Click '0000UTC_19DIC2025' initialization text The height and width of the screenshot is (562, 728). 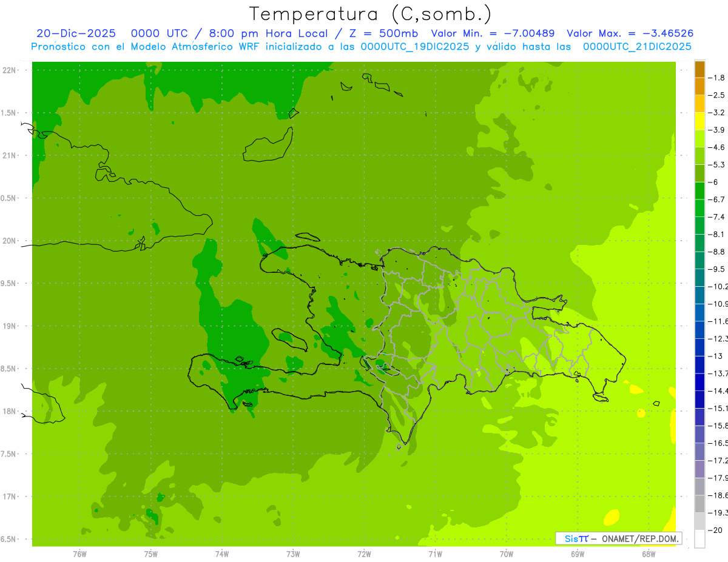pos(415,46)
